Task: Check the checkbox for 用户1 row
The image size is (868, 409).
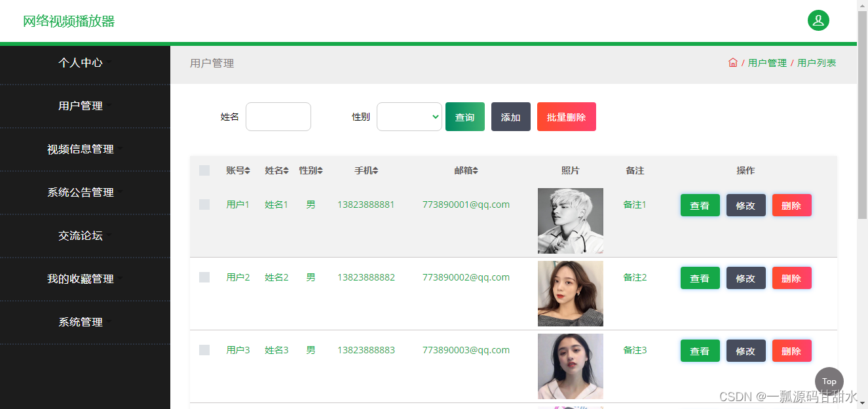Action: (204, 204)
